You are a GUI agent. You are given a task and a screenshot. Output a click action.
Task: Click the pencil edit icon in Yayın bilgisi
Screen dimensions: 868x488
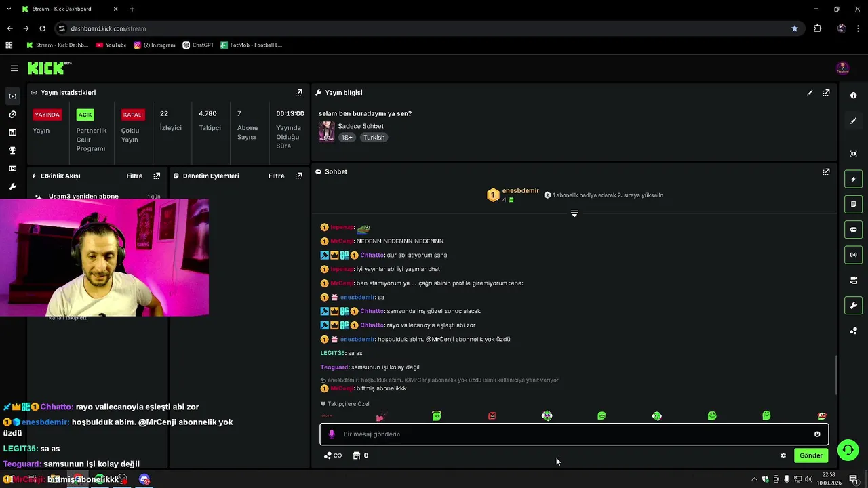[x=810, y=93]
